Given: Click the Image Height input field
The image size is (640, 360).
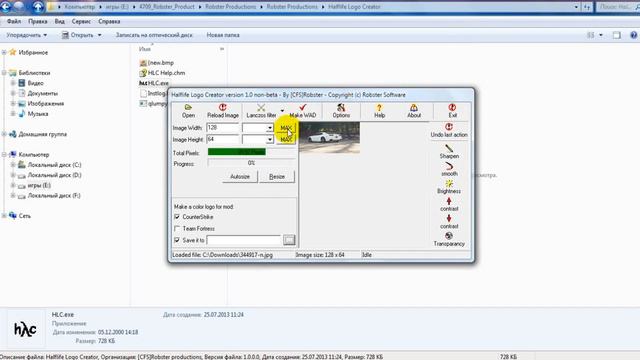Looking at the screenshot, I should pyautogui.click(x=222, y=139).
